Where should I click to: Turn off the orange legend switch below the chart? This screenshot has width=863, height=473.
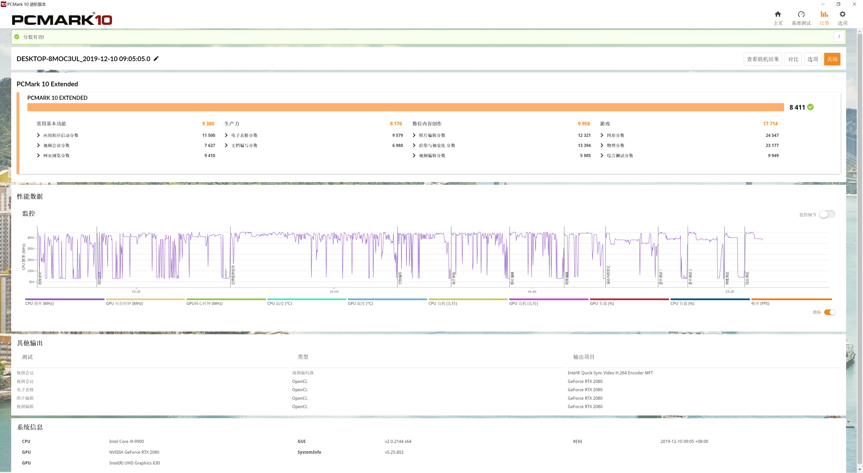[828, 312]
